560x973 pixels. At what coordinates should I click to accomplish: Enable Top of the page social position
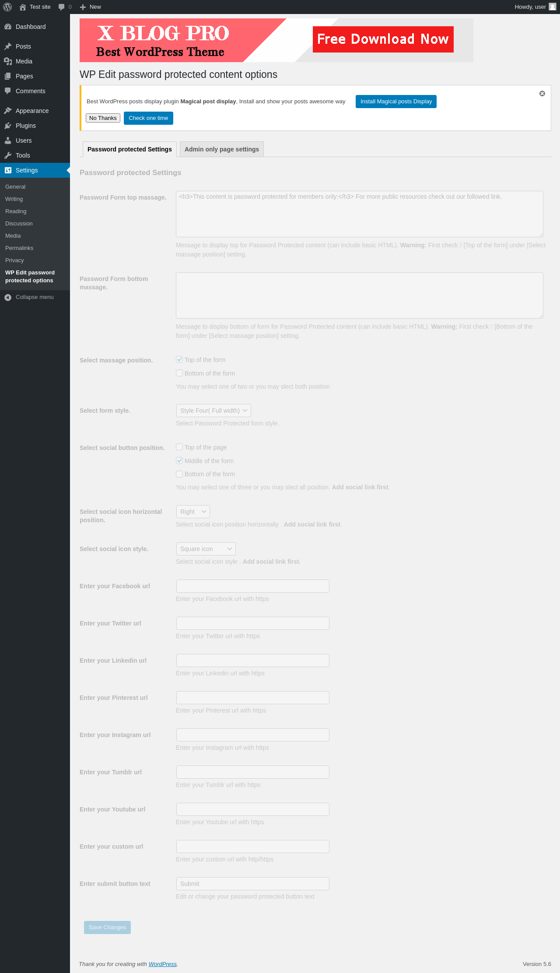point(179,447)
